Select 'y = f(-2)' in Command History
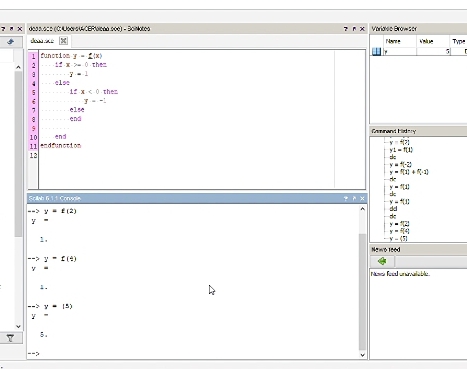Screen dimensions: 467x369 400,165
